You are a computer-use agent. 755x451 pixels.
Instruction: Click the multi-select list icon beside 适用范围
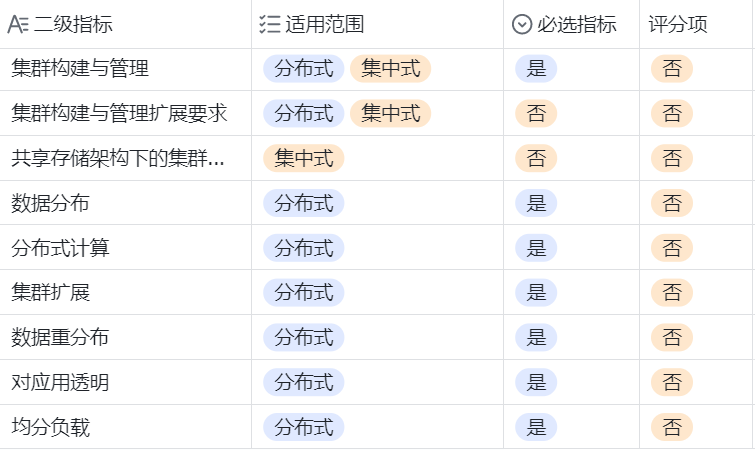(x=268, y=25)
